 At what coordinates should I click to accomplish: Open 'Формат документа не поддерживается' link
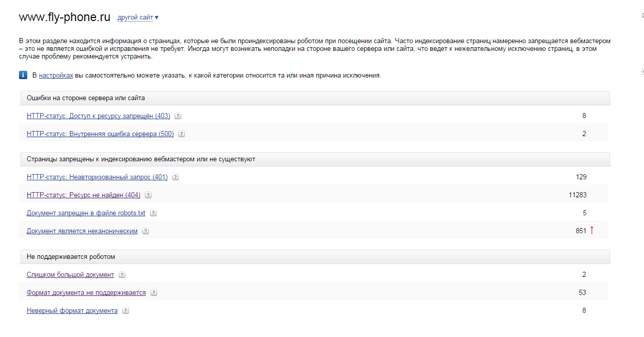tap(86, 293)
